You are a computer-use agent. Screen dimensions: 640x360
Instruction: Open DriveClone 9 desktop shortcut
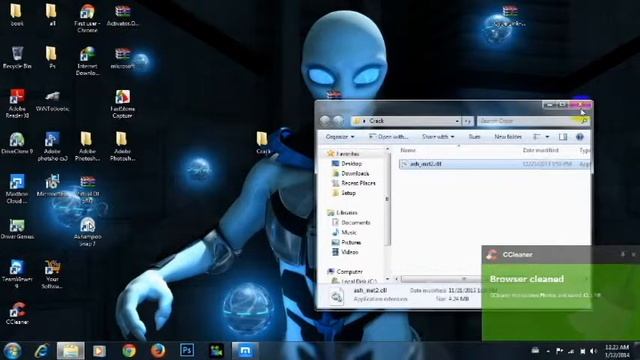click(17, 143)
